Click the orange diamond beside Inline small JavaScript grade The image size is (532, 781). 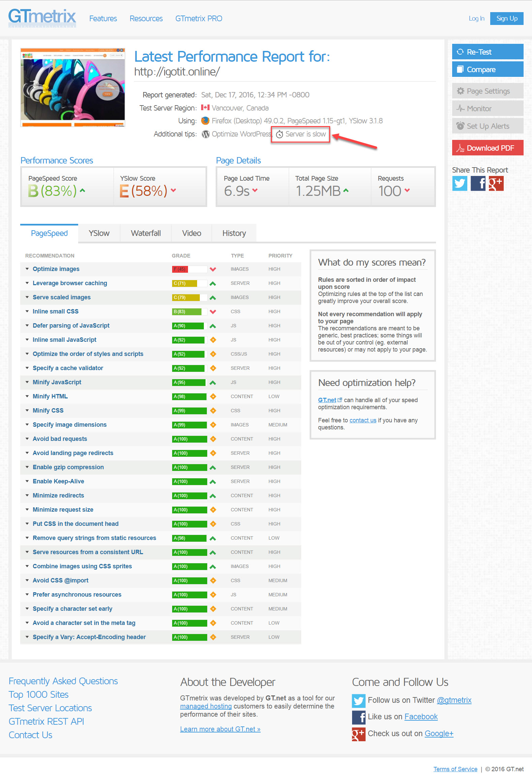[213, 340]
